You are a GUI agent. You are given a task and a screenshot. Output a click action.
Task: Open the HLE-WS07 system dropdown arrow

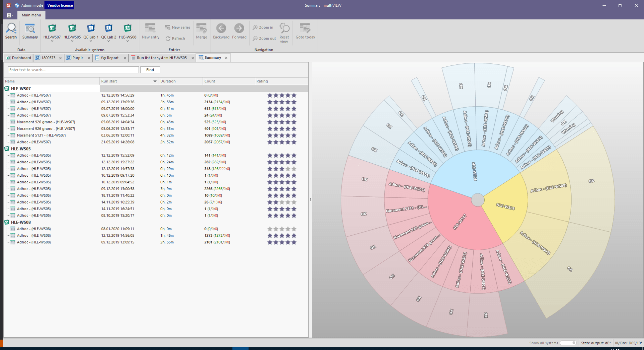point(52,41)
